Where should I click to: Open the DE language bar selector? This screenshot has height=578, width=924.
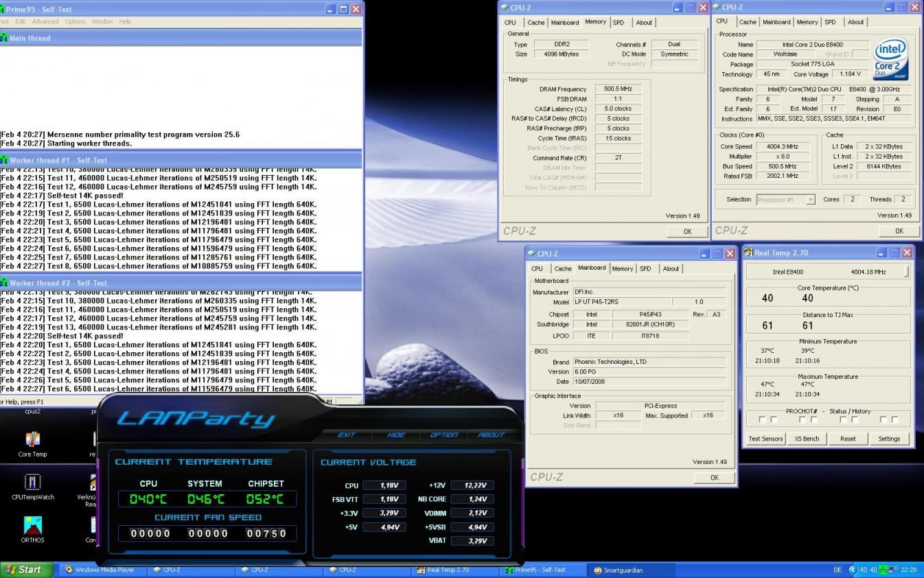[837, 570]
